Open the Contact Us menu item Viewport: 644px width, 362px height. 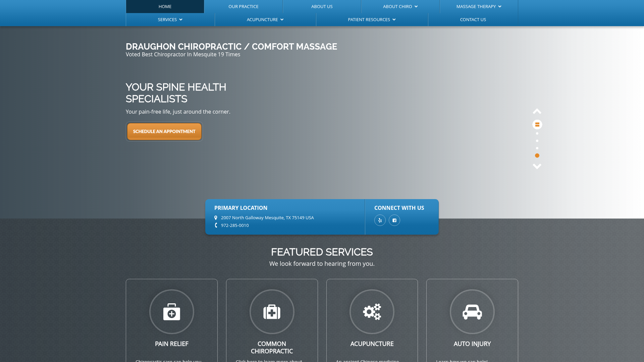[x=473, y=19]
